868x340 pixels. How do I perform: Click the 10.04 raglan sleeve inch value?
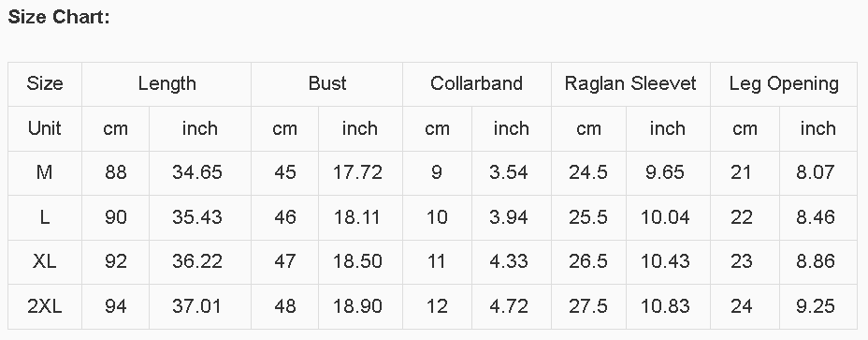coord(665,217)
